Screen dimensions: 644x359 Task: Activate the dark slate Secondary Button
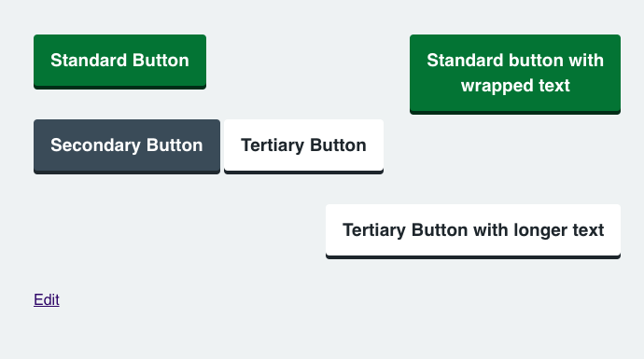pyautogui.click(x=127, y=146)
